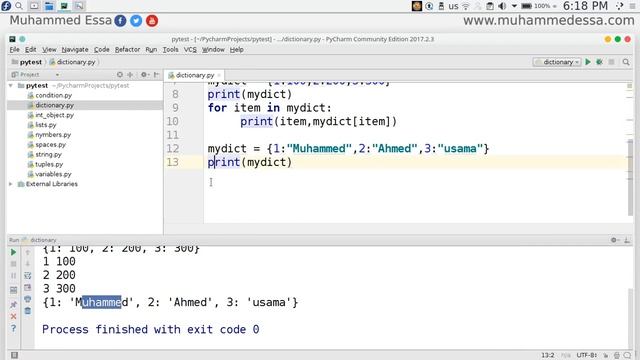Open the Refactor menu
Viewport: 640px width, 360px height.
(127, 49)
